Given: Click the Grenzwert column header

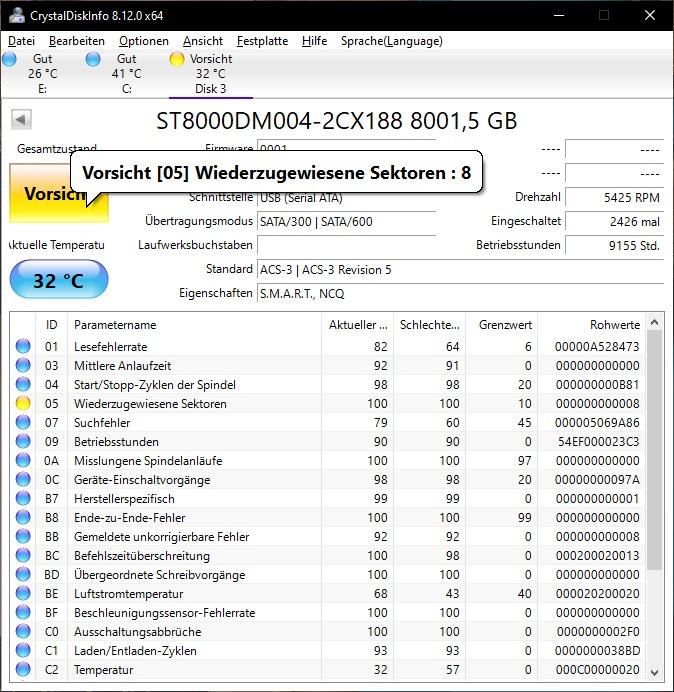Looking at the screenshot, I should click(501, 325).
